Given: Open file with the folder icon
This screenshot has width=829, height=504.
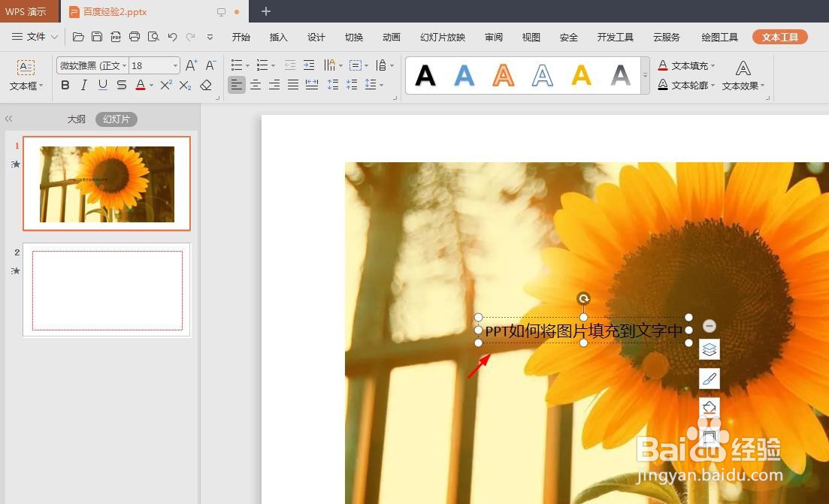Looking at the screenshot, I should tap(78, 37).
